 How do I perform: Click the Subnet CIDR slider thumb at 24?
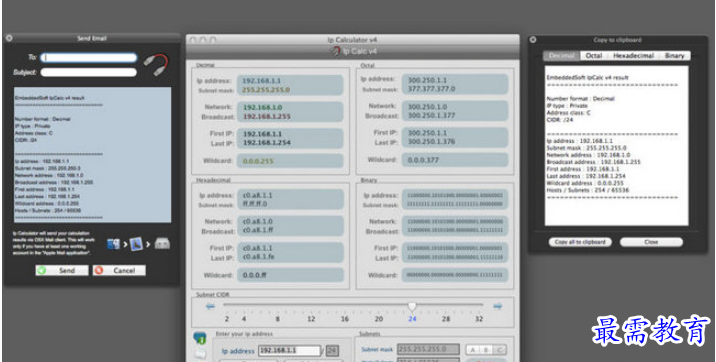[412, 306]
